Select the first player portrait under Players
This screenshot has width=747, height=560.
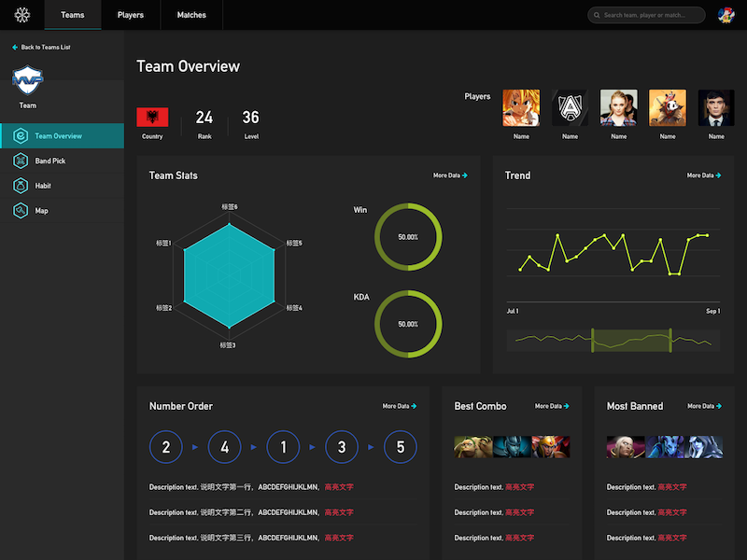tap(521, 108)
